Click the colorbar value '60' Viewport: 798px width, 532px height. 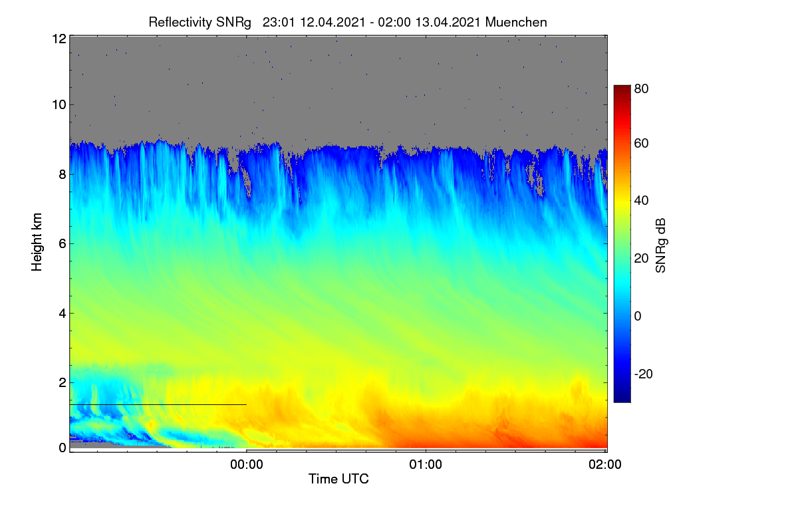point(642,143)
